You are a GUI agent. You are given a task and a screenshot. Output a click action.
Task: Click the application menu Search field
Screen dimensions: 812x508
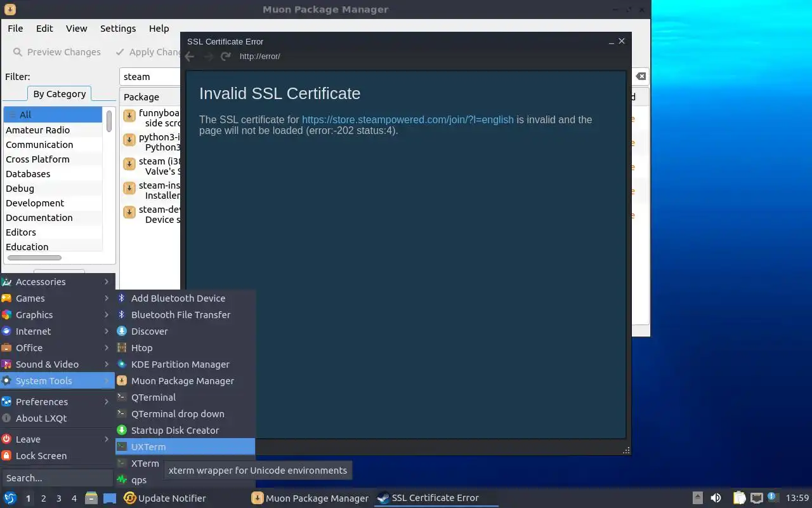pos(57,478)
